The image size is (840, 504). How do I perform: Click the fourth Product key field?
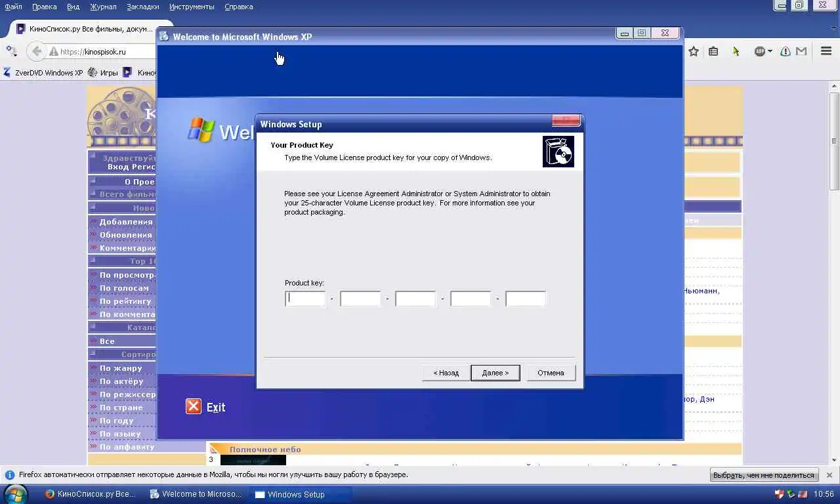pos(471,299)
